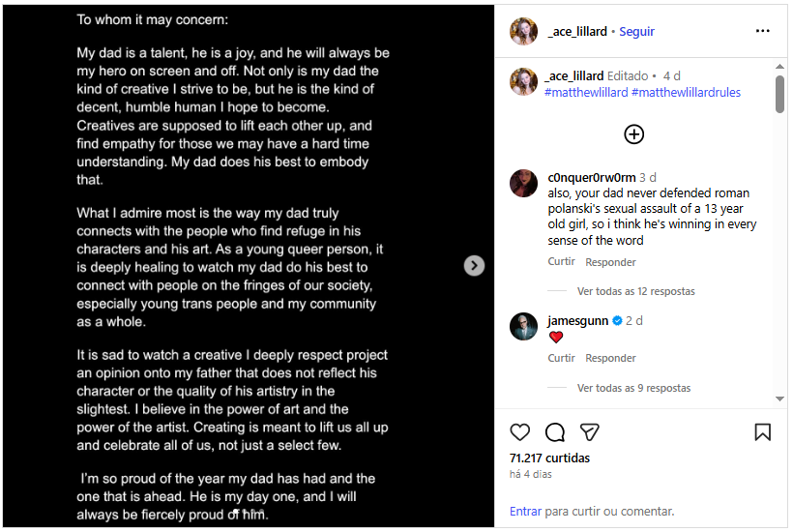Go to next slide arrow
Screen dimensions: 793x532
coord(474,265)
